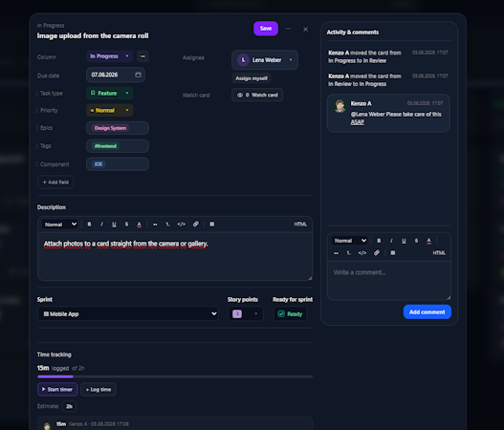Open the Normal priority dropdown
The height and width of the screenshot is (430, 504).
pos(110,111)
